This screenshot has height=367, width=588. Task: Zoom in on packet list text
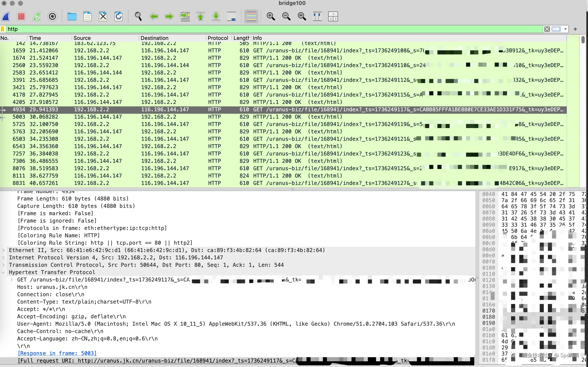pyautogui.click(x=271, y=17)
